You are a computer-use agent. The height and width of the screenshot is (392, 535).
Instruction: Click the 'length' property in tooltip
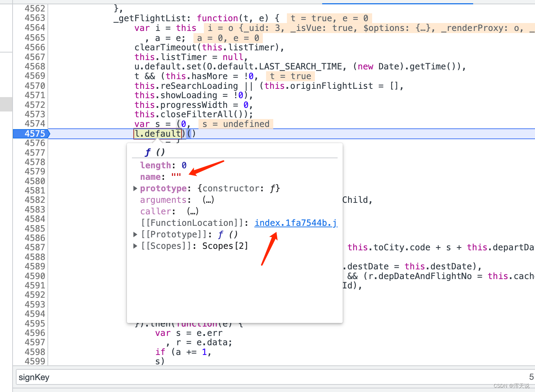tap(155, 165)
